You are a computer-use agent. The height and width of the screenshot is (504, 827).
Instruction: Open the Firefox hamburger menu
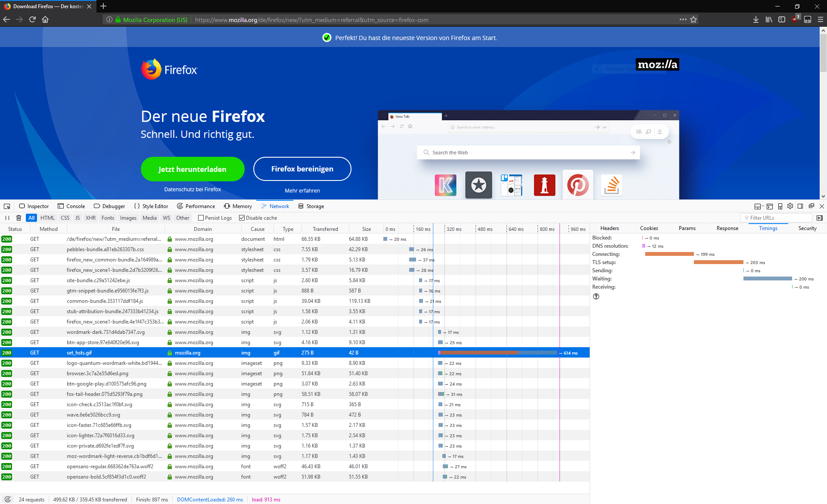(x=820, y=20)
